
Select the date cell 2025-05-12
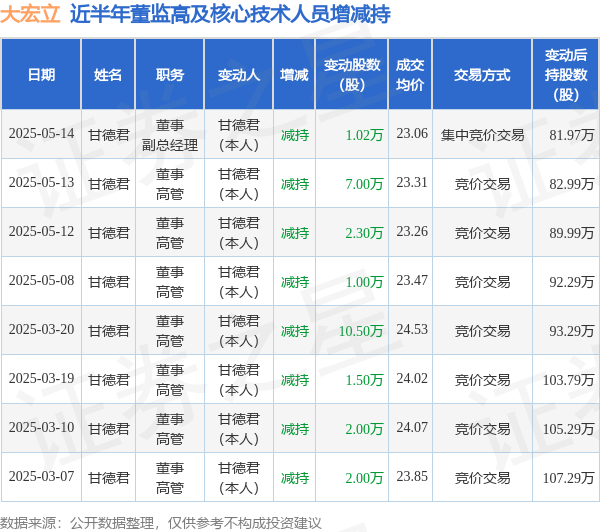point(41,232)
